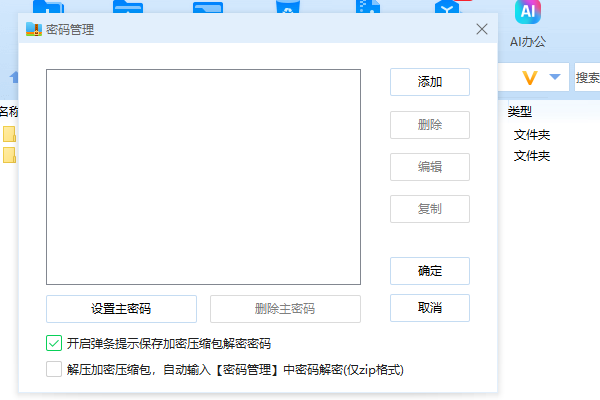Enable auto-input password for zip extraction checkbox

tap(54, 369)
